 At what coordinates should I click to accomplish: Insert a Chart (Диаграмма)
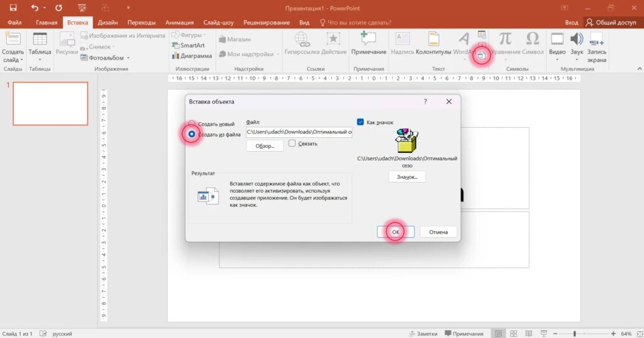(x=192, y=56)
